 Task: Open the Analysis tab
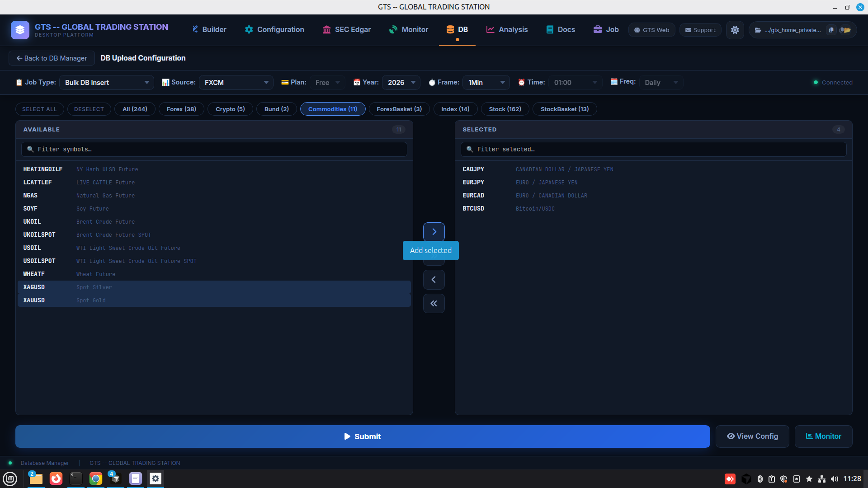(x=507, y=30)
